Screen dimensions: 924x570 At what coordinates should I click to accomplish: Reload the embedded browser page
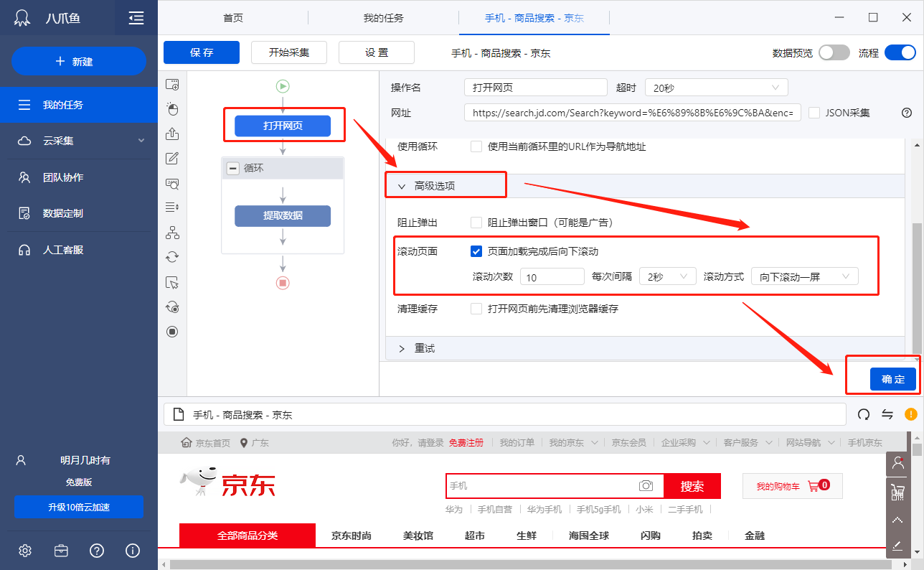coord(864,414)
